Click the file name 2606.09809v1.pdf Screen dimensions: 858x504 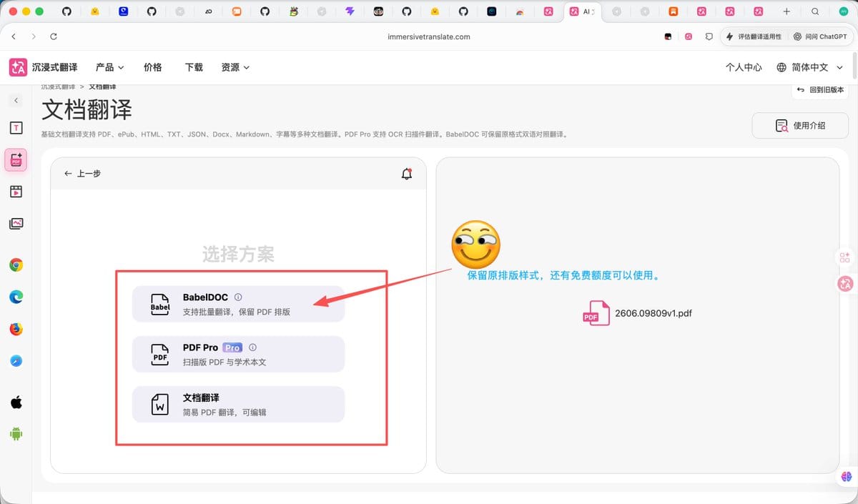tap(654, 313)
